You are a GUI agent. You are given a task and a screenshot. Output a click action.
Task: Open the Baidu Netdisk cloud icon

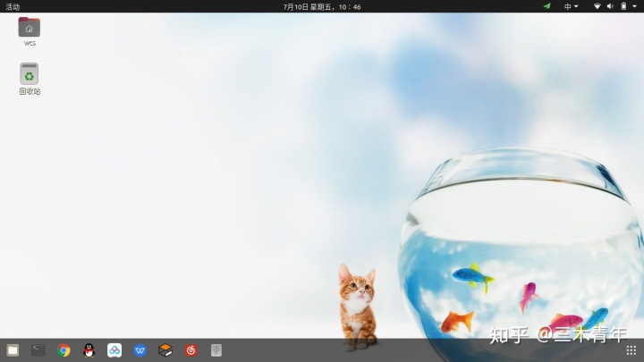(114, 350)
